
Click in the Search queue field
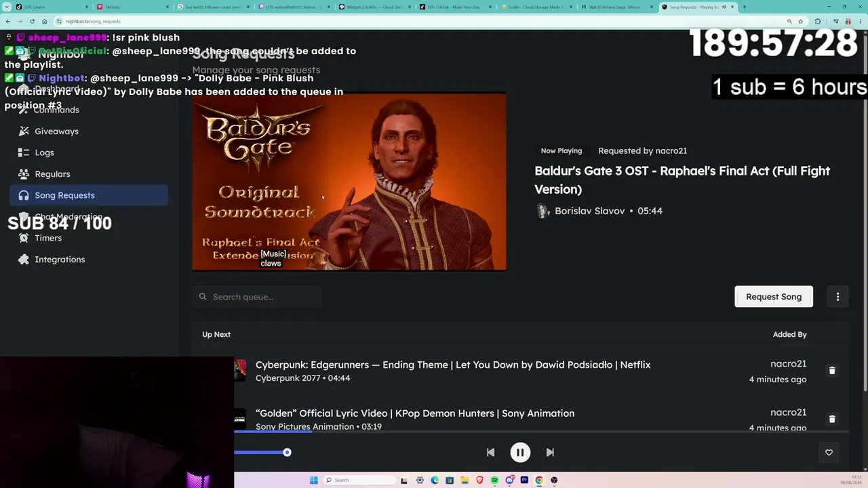tap(257, 297)
